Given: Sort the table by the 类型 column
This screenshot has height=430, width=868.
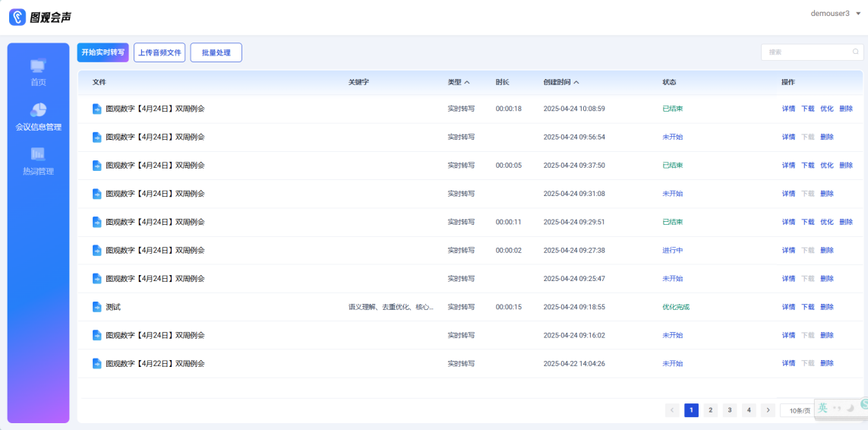Looking at the screenshot, I should [x=458, y=82].
